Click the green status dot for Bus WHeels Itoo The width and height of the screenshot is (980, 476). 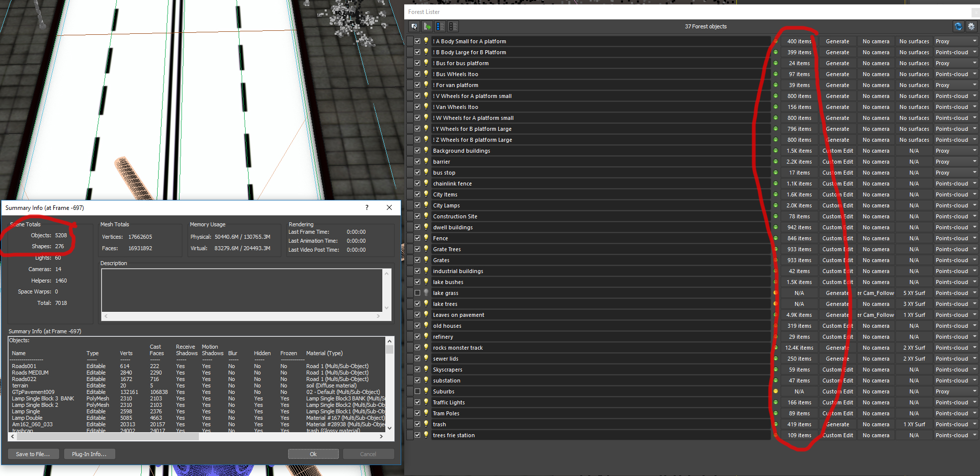[775, 74]
